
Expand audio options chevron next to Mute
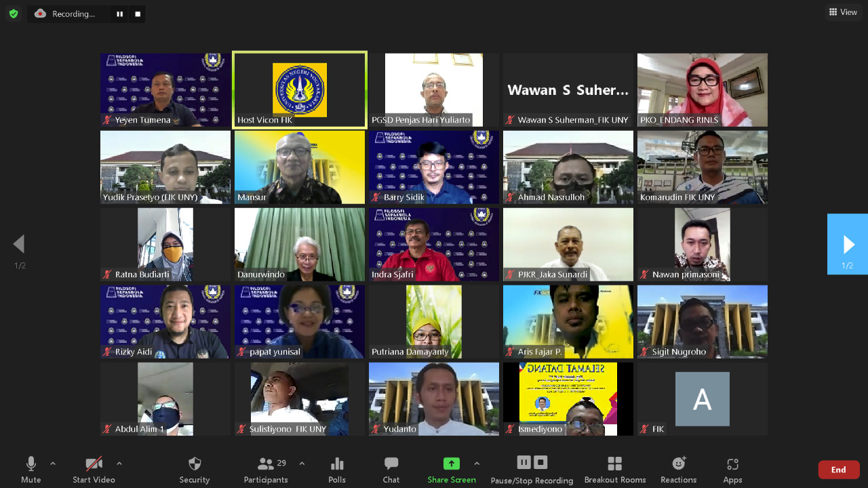pyautogui.click(x=53, y=464)
